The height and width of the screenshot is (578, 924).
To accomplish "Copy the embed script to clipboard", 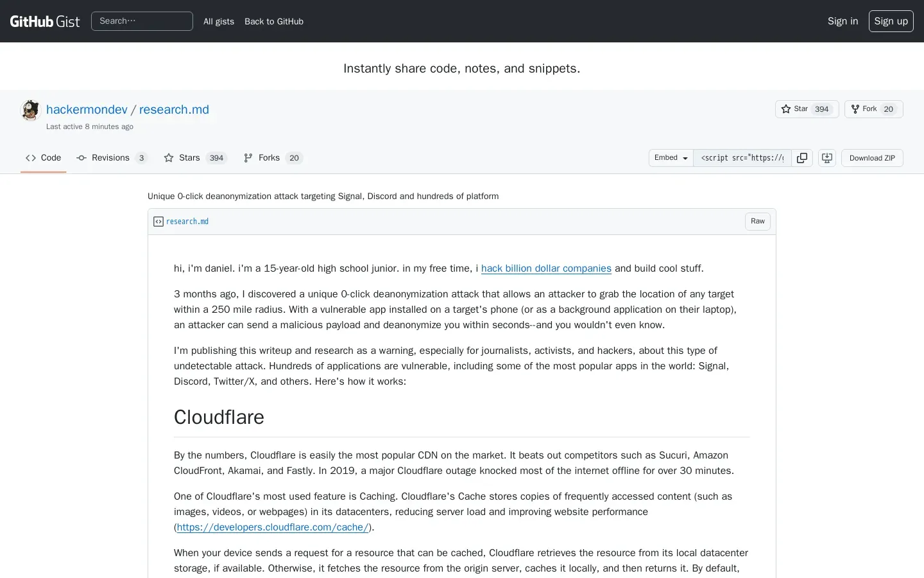I will (x=802, y=158).
